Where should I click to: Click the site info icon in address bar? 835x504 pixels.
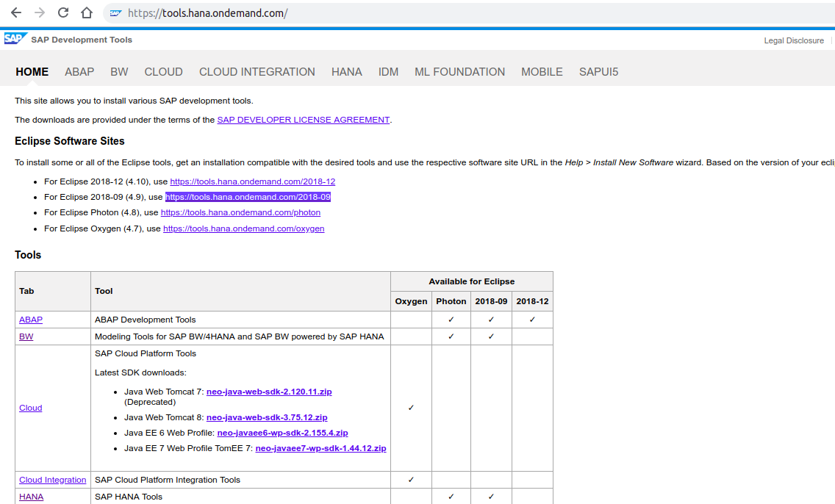tap(115, 13)
